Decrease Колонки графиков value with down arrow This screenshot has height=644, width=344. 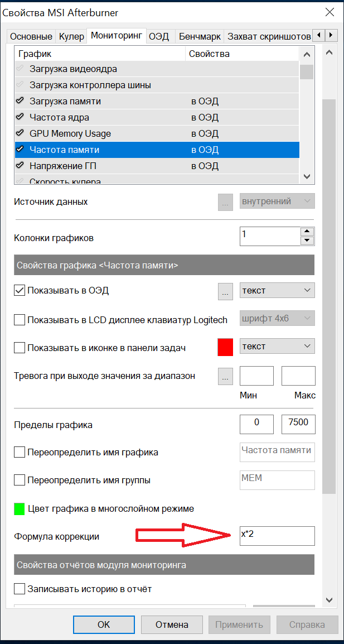point(307,241)
